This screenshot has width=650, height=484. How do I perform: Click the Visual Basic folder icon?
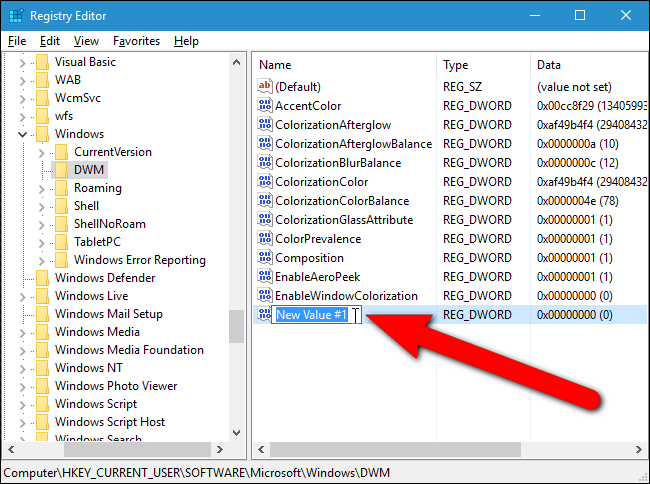42,62
